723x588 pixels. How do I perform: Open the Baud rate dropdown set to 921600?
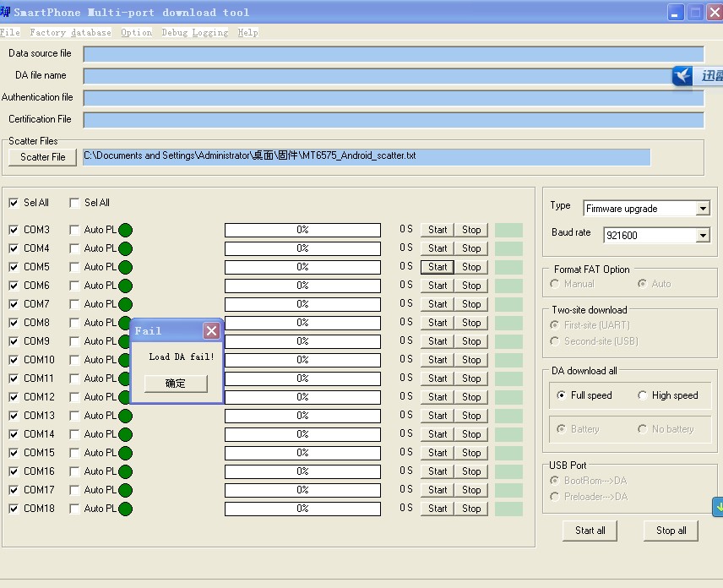pyautogui.click(x=703, y=236)
